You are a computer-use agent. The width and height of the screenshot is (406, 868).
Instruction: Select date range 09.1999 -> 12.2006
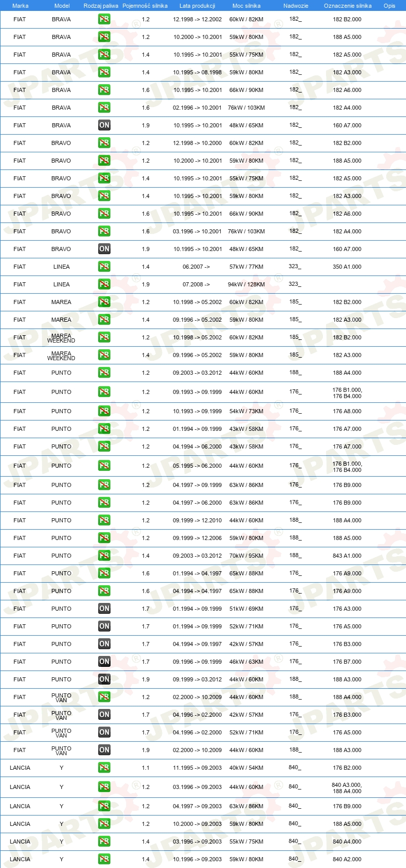coord(197,538)
